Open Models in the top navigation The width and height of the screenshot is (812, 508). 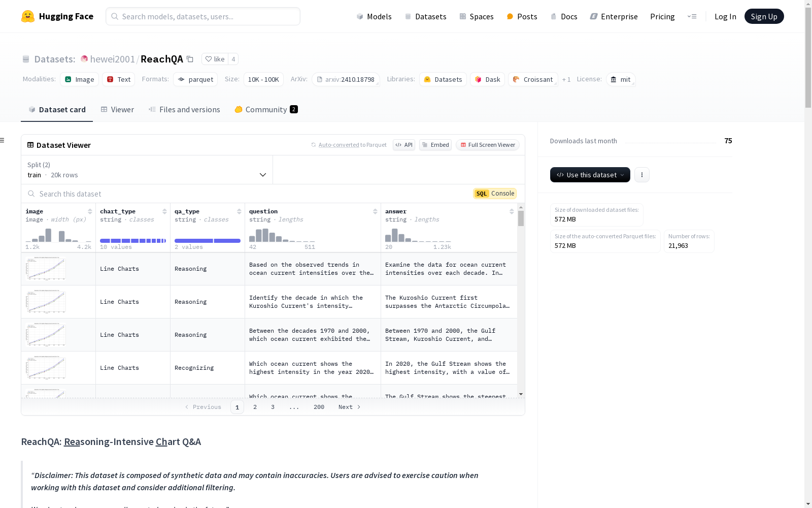[x=374, y=16]
